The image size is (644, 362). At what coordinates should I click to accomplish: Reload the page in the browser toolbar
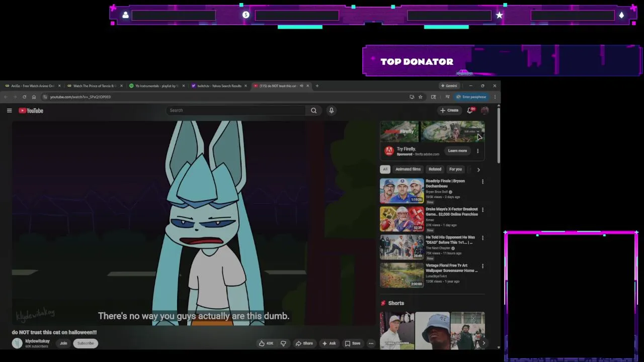coord(24,97)
